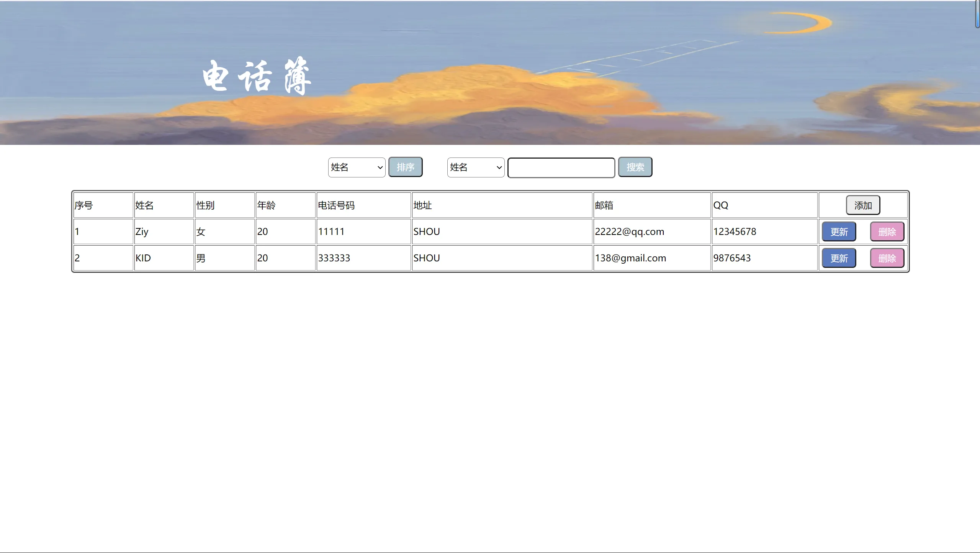
Task: Click the age cell 20 in Ziy's row
Action: [x=286, y=231]
